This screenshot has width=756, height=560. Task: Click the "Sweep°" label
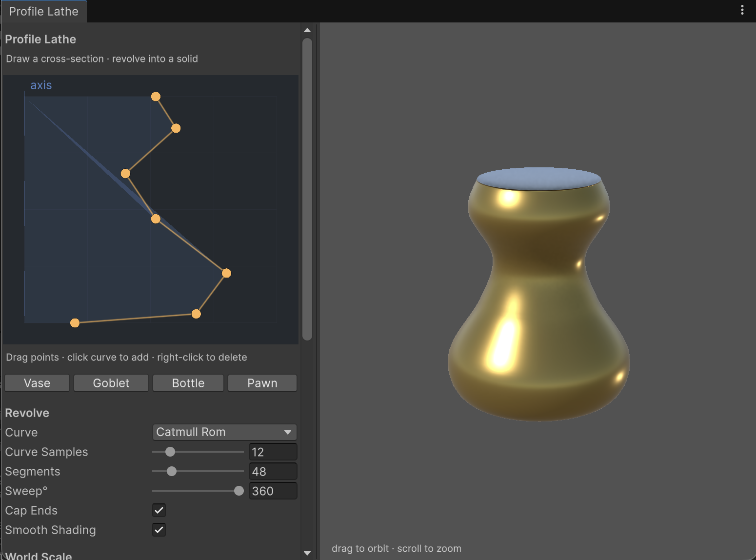point(26,491)
